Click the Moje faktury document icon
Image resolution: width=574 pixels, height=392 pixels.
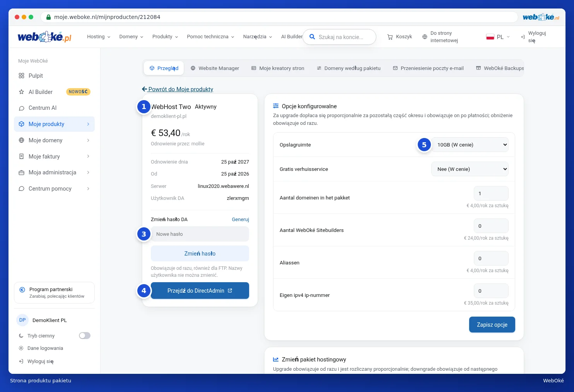point(21,157)
